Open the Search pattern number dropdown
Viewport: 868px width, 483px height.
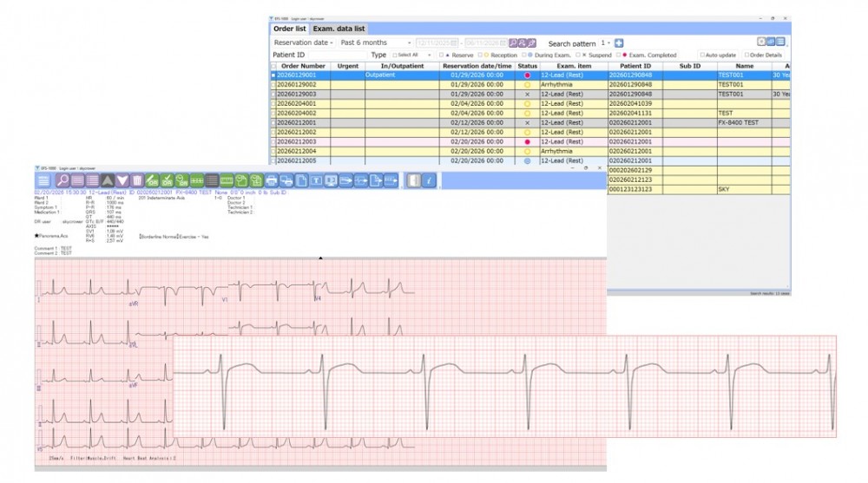pos(606,43)
